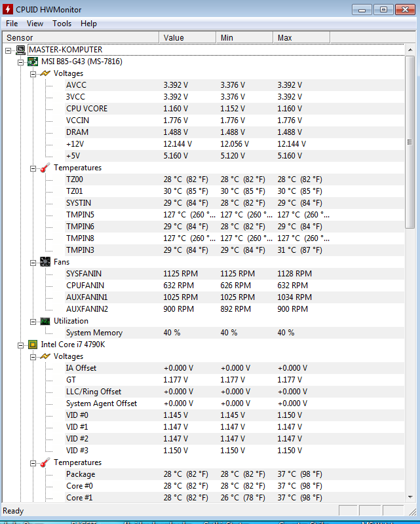420x524 pixels.
Task: Select the 3VCC voltage row
Action: [x=235, y=97]
